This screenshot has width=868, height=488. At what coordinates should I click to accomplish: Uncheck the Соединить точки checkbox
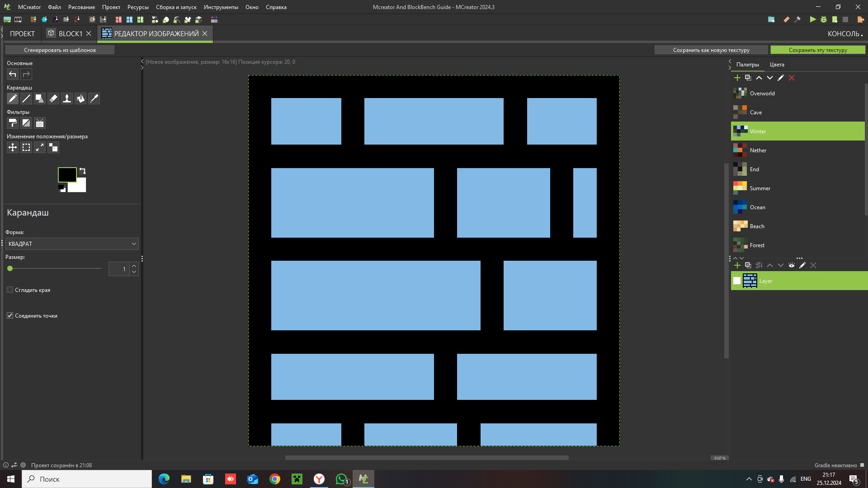pos(10,315)
